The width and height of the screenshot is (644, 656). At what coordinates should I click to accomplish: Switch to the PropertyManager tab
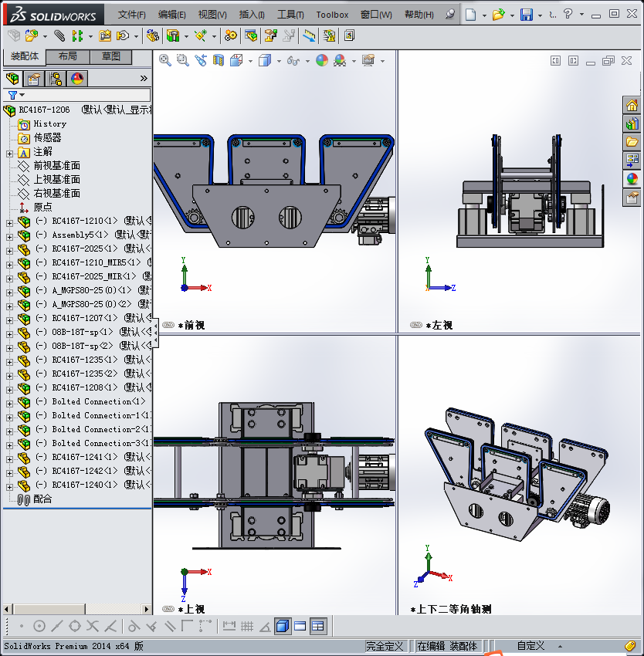[34, 79]
